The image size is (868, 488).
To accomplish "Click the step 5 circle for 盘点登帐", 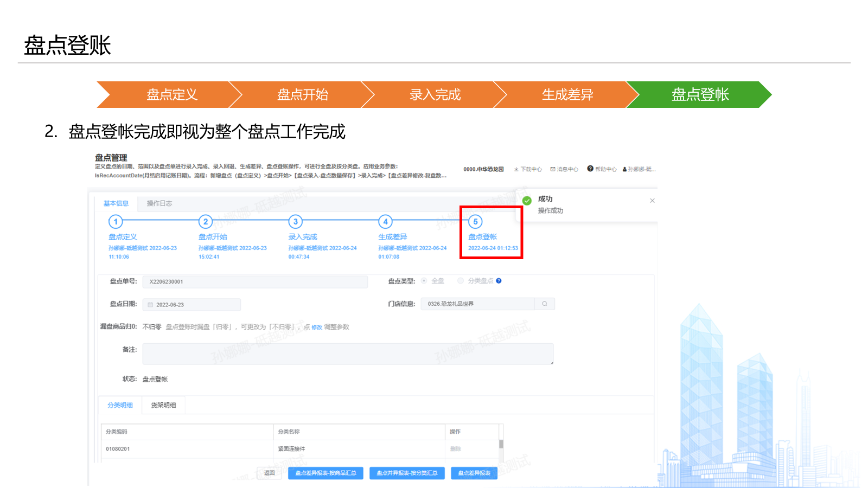I will (x=475, y=221).
